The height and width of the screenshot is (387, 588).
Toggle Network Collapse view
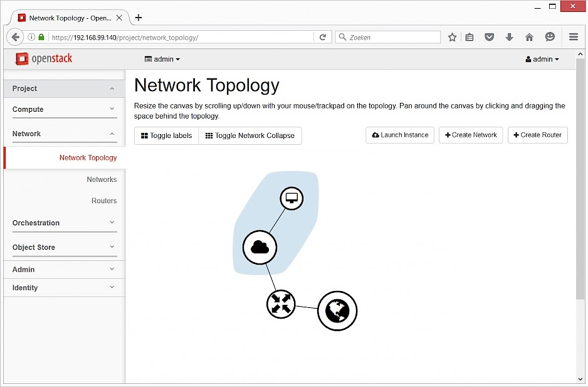click(250, 135)
